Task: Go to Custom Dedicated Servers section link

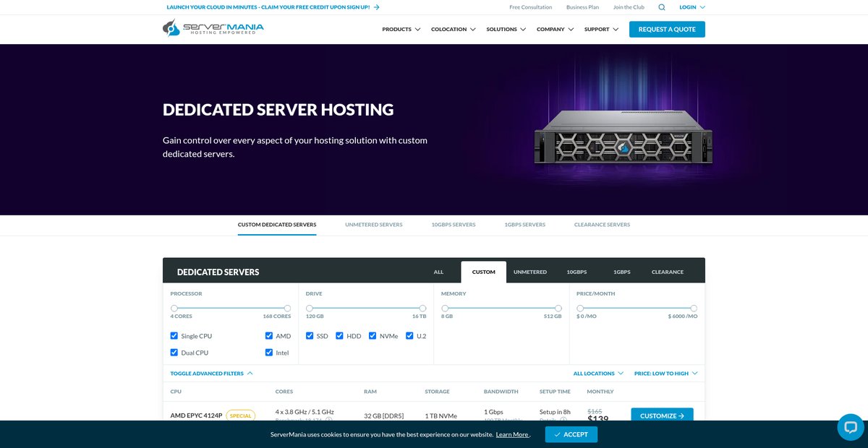Action: tap(277, 225)
